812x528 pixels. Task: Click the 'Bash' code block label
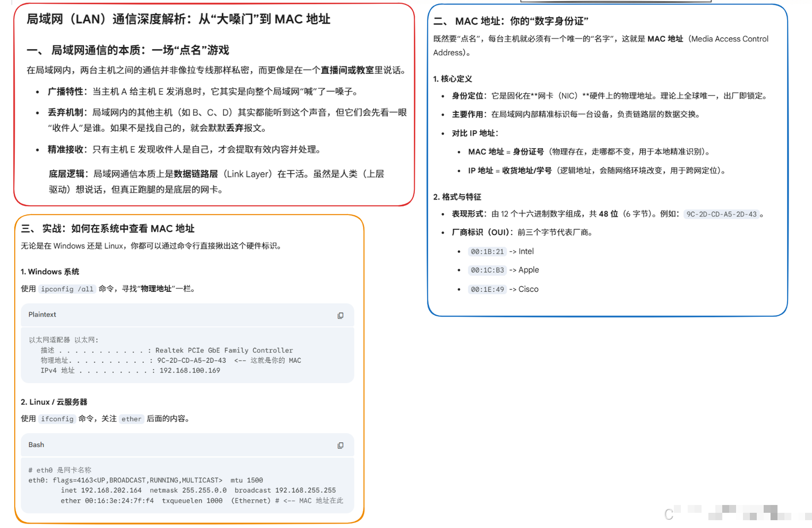click(x=36, y=445)
